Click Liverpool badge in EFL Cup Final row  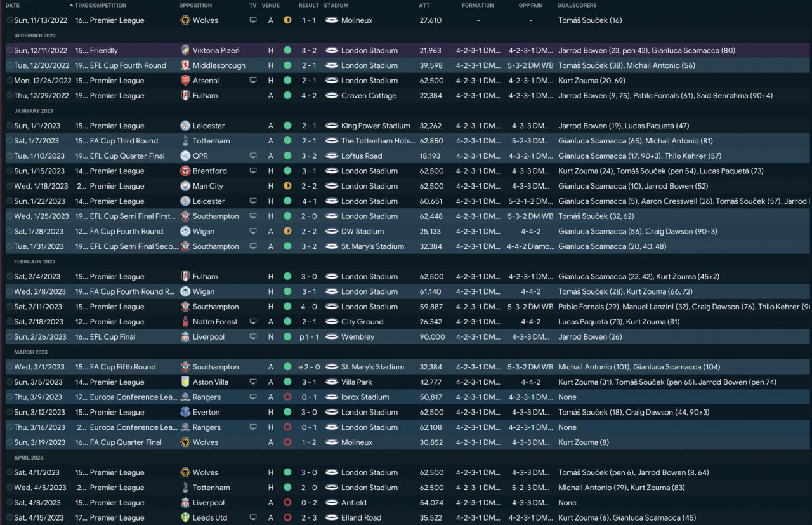coord(185,337)
